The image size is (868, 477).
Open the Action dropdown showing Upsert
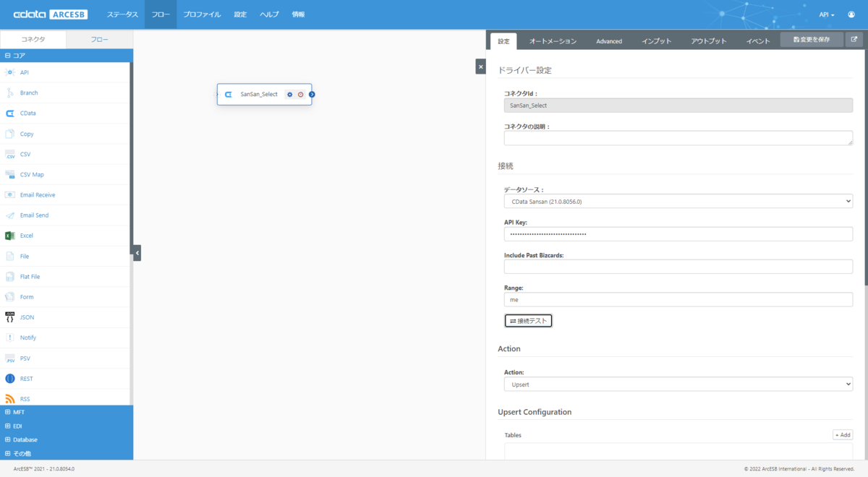tap(678, 384)
